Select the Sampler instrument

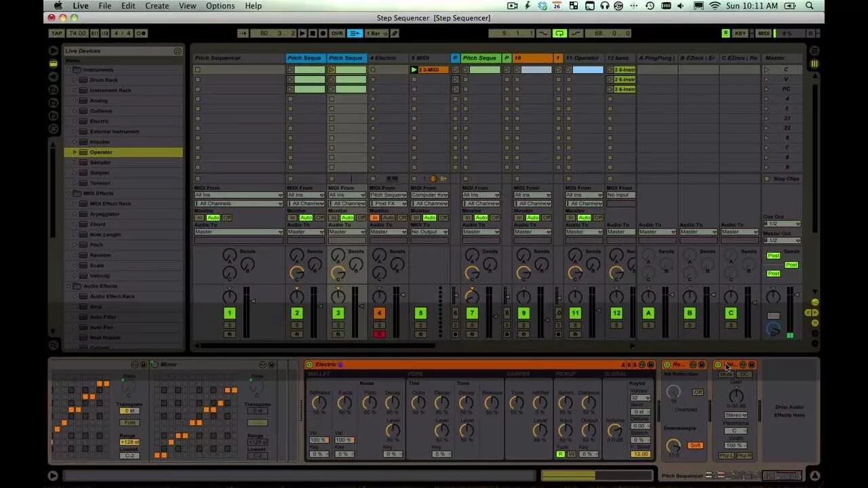point(100,163)
